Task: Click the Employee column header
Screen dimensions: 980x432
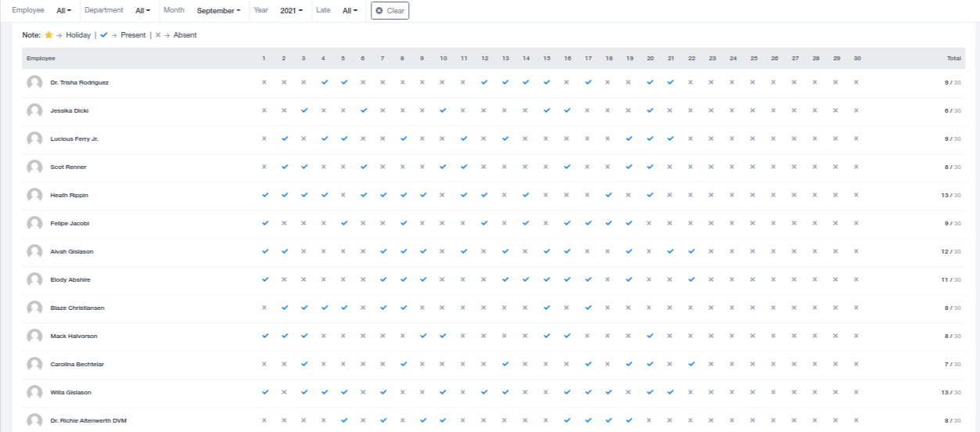Action: pos(41,59)
